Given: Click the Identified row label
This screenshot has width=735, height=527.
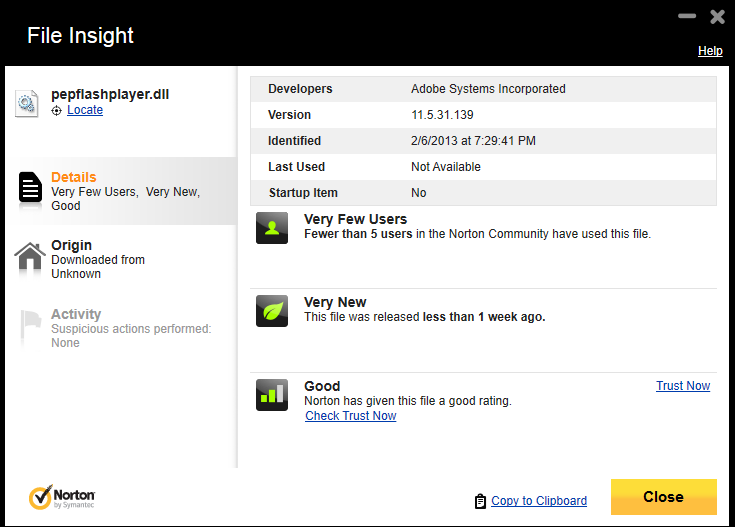Looking at the screenshot, I should pyautogui.click(x=294, y=141).
